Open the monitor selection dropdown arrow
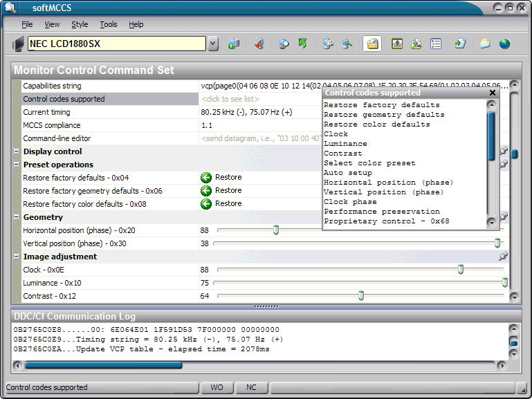The image size is (532, 399). [x=213, y=44]
